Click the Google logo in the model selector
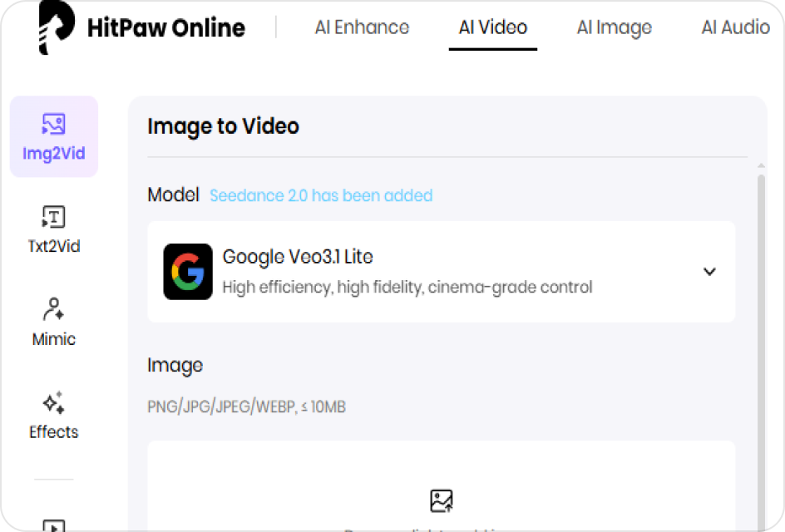 coord(188,272)
